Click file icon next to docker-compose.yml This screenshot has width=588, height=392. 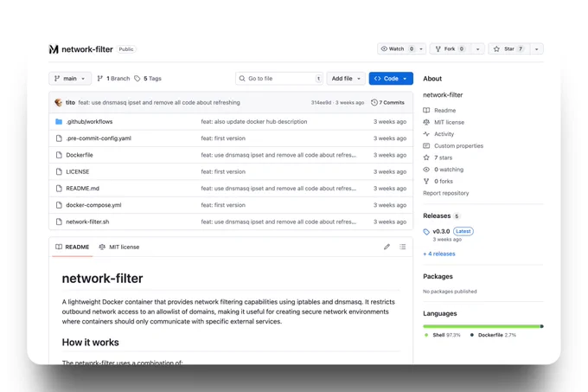59,205
